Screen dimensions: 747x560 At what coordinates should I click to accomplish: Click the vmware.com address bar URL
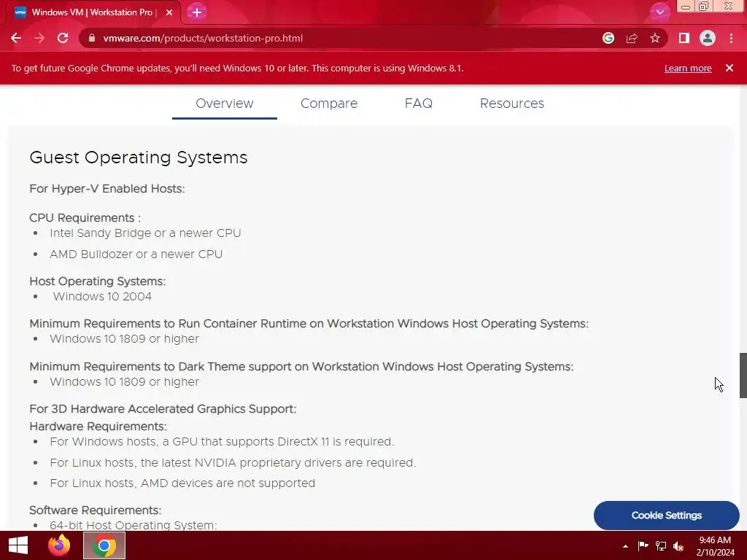pyautogui.click(x=203, y=38)
